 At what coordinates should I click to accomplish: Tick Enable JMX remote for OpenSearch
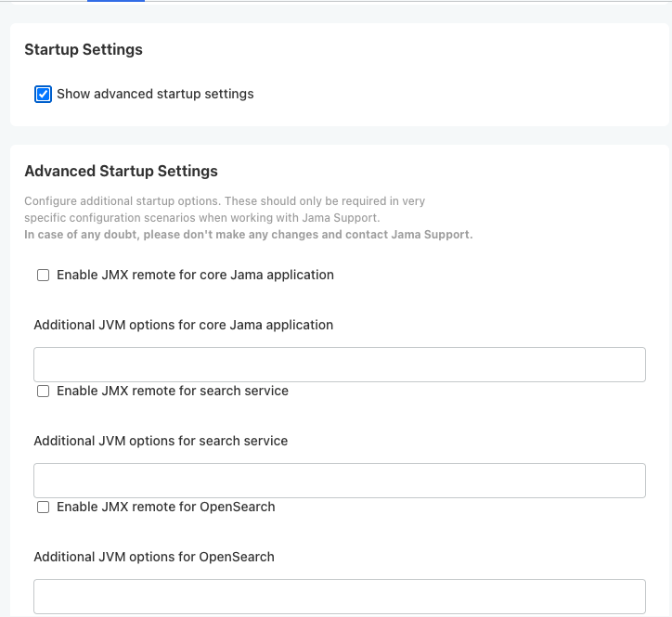pos(43,508)
